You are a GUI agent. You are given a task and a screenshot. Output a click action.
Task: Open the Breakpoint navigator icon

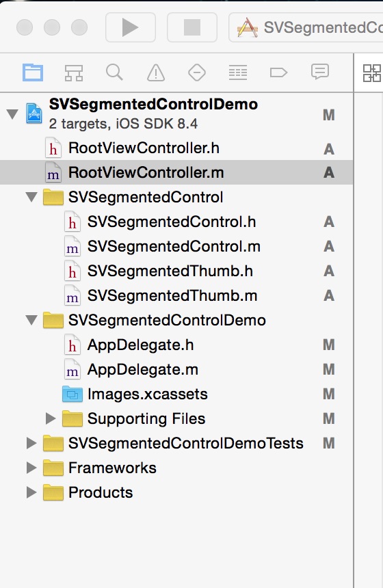(x=279, y=72)
